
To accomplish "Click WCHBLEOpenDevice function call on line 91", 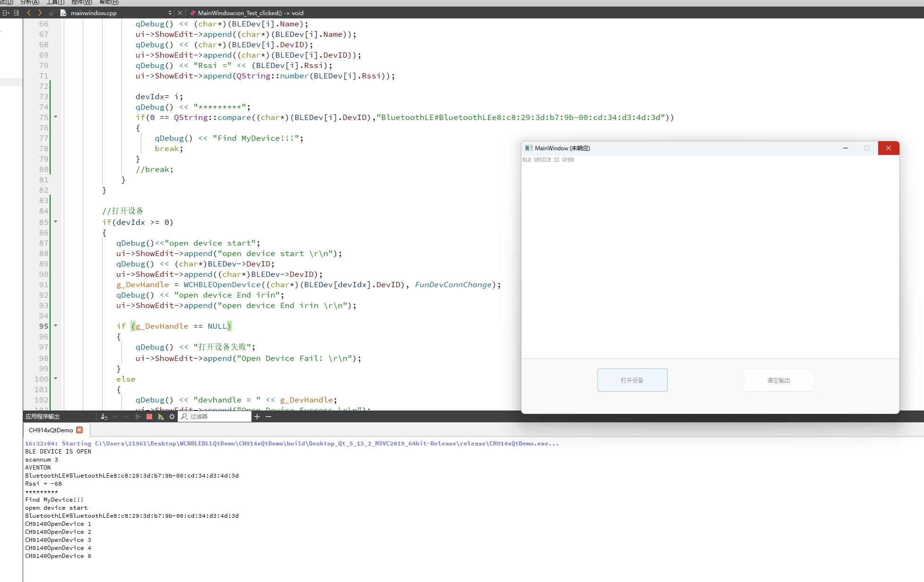I will click(222, 285).
